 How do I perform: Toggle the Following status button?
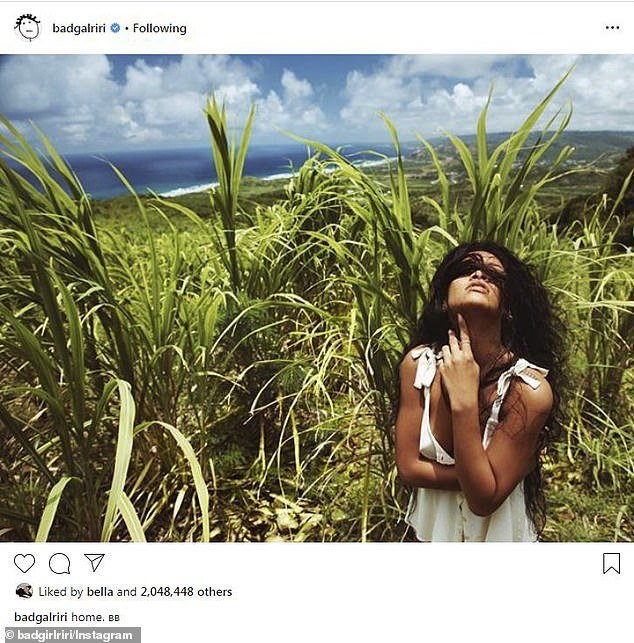tap(160, 28)
